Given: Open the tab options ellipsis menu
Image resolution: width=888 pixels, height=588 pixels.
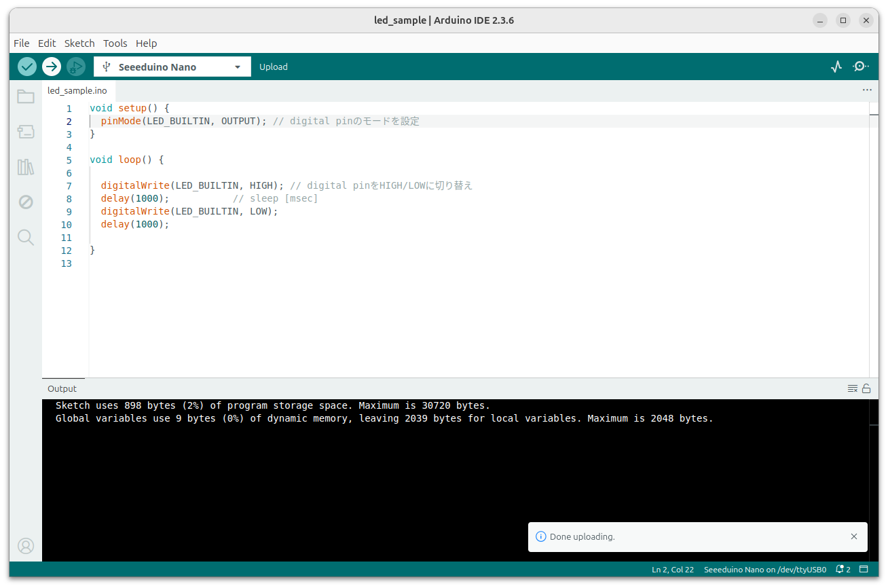Looking at the screenshot, I should (867, 90).
